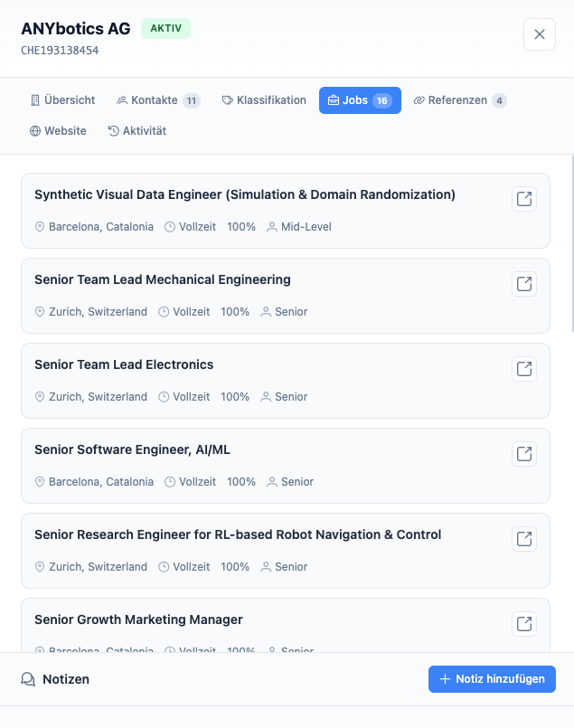Open external link for Senior Team Lead Electronics
574x728 pixels.
(x=524, y=369)
